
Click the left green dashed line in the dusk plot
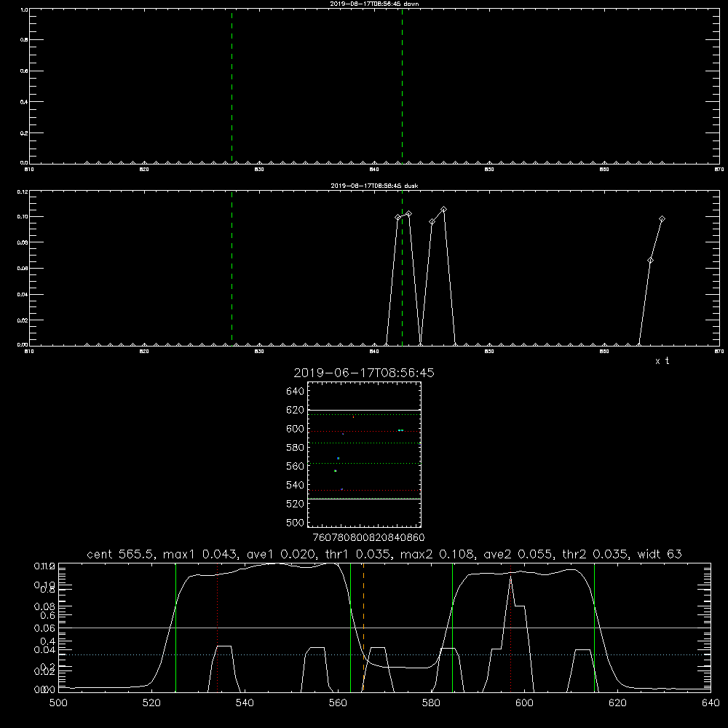(x=232, y=268)
